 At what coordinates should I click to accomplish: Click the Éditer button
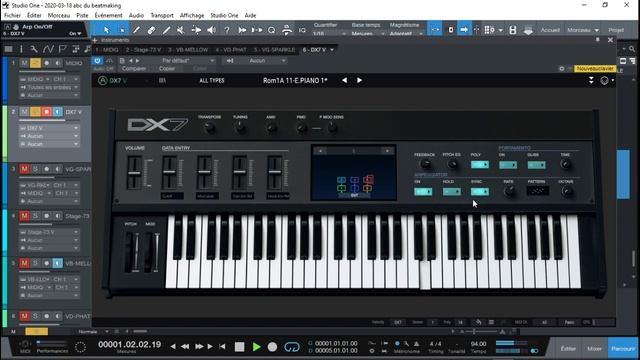point(568,349)
